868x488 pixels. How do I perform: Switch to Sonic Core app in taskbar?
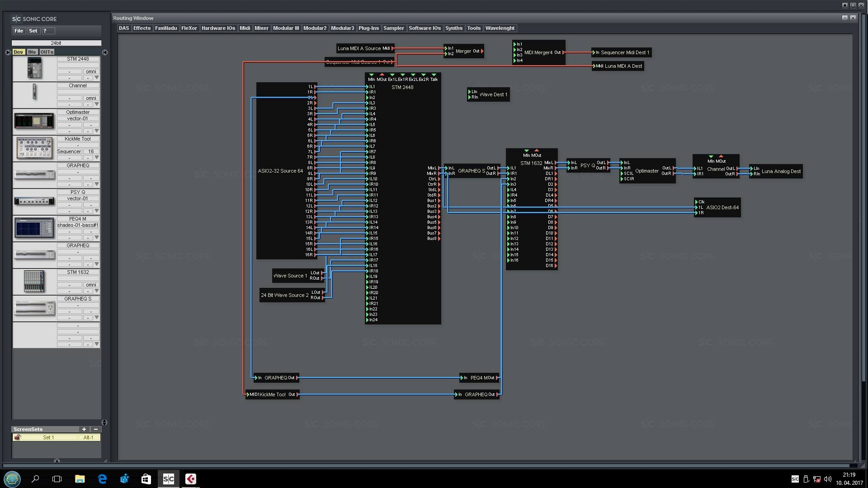click(169, 479)
